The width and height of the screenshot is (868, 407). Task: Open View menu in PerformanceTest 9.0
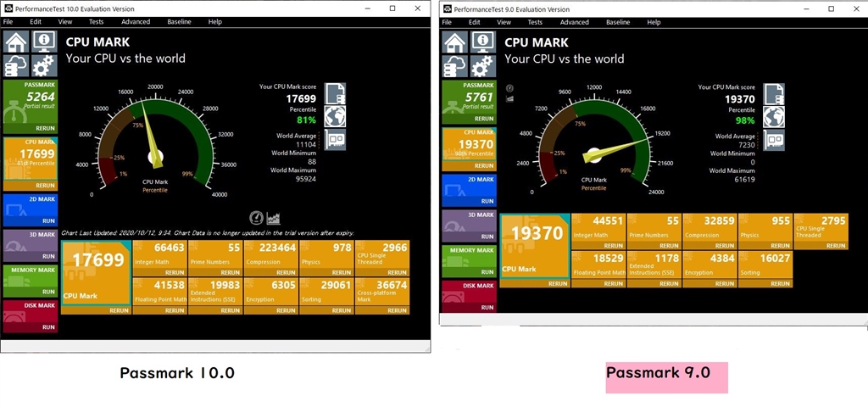click(504, 22)
